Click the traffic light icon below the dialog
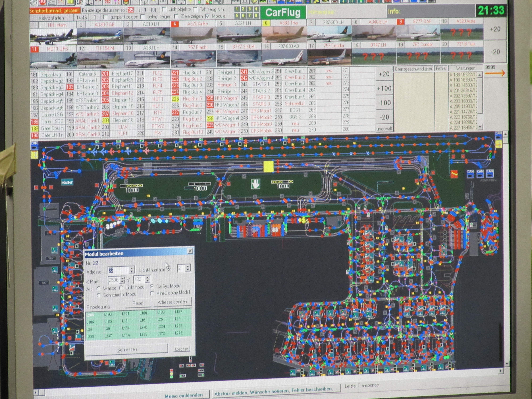Screen dimensions: 532x399 point(171,374)
